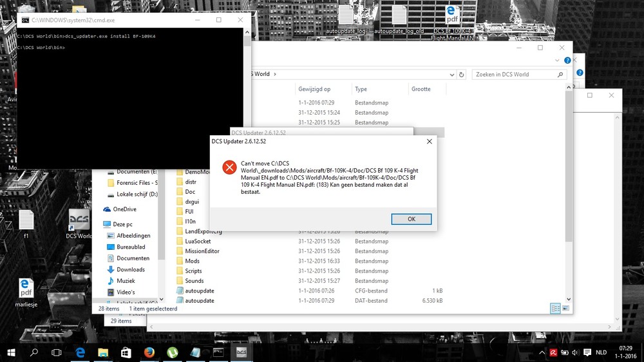Image resolution: width=644 pixels, height=362 pixels.
Task: Switch to the cmd taskbar window
Action: click(x=218, y=352)
